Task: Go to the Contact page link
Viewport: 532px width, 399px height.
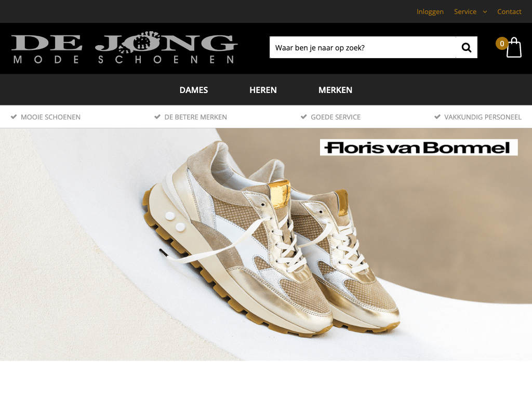Action: (x=509, y=11)
